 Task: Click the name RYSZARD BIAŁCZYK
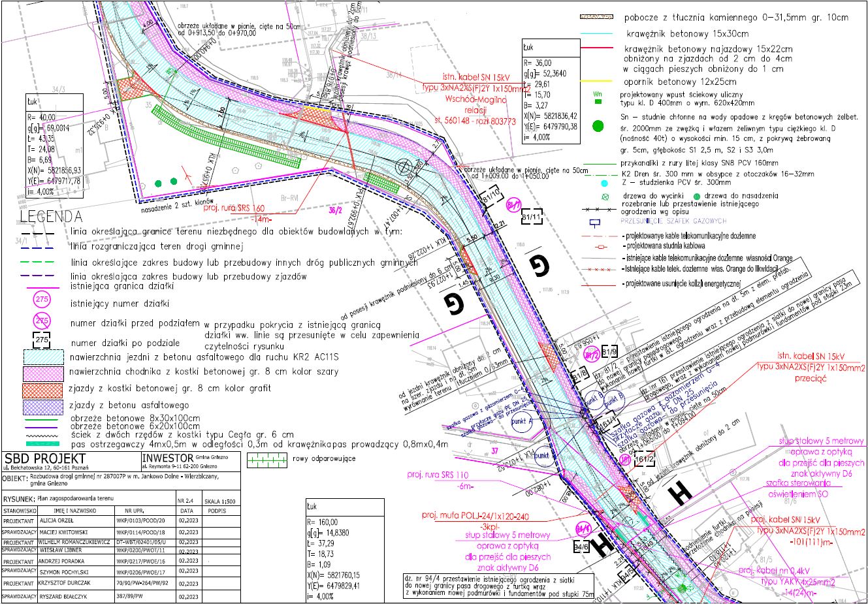pyautogui.click(x=63, y=597)
